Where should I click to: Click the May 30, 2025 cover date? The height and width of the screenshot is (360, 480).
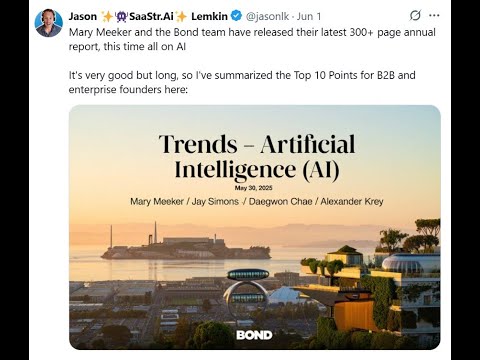coord(253,188)
